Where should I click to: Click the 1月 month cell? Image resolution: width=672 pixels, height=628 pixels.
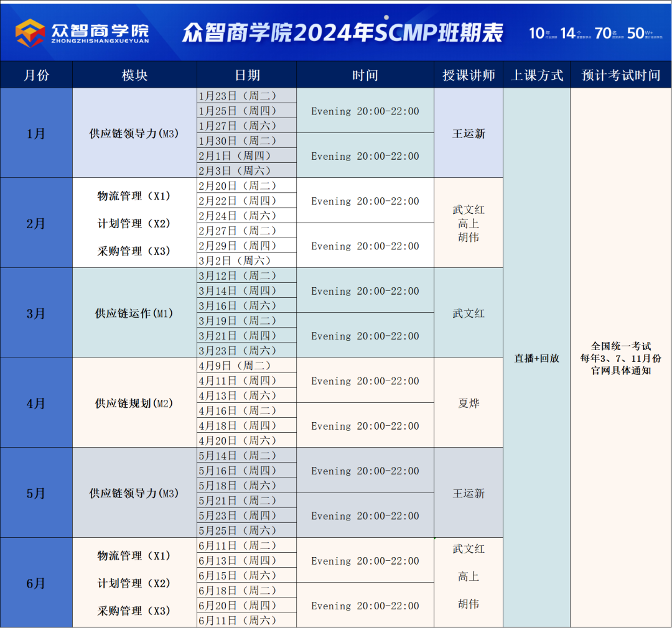click(37, 133)
